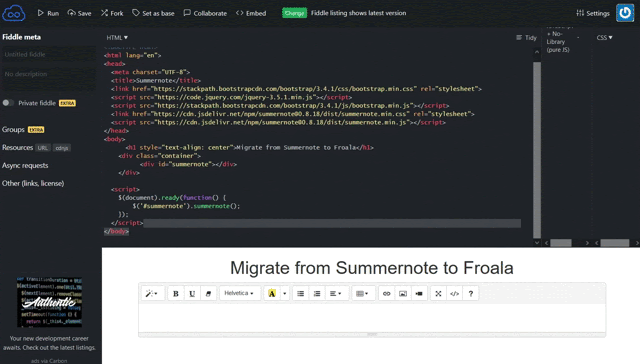The image size is (640, 364).
Task: Click the unordered list icon
Action: pyautogui.click(x=300, y=293)
